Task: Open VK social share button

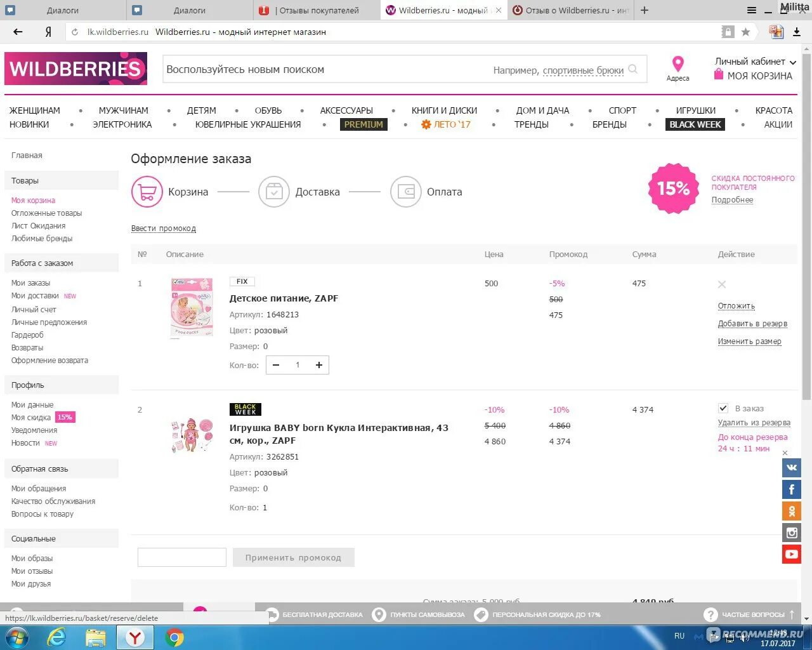Action: click(792, 468)
